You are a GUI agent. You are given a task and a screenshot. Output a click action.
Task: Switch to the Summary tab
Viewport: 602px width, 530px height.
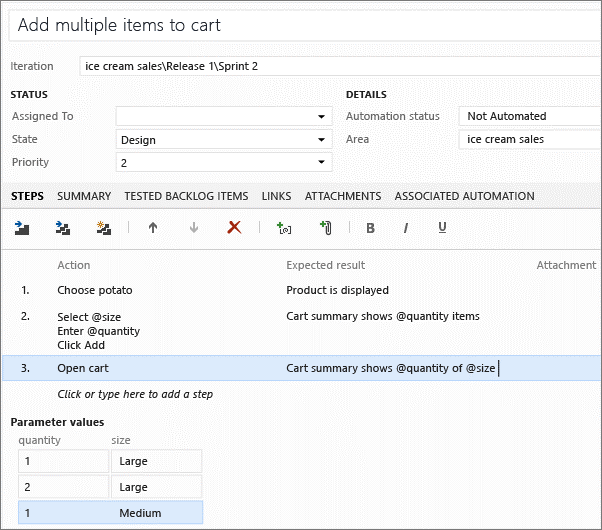pyautogui.click(x=84, y=196)
